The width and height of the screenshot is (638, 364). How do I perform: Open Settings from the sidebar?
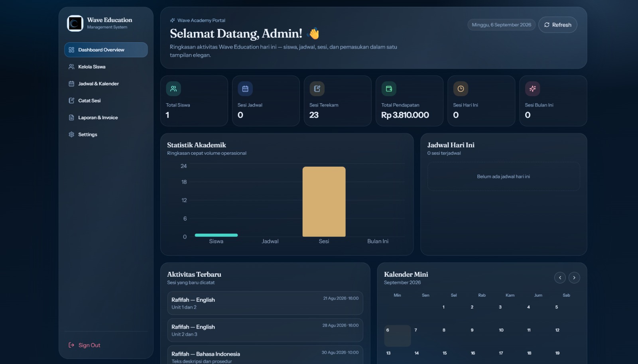[106, 134]
